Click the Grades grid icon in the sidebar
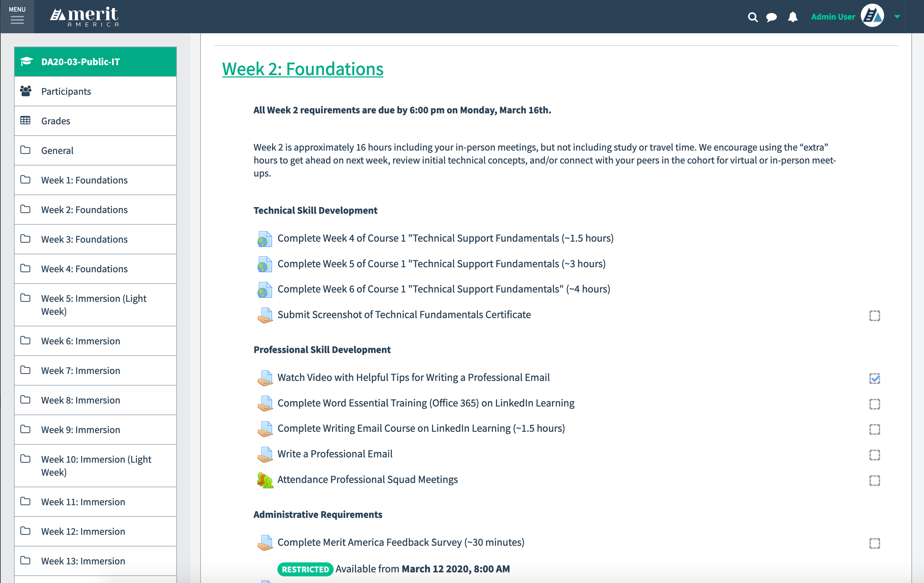Image resolution: width=924 pixels, height=583 pixels. point(25,120)
